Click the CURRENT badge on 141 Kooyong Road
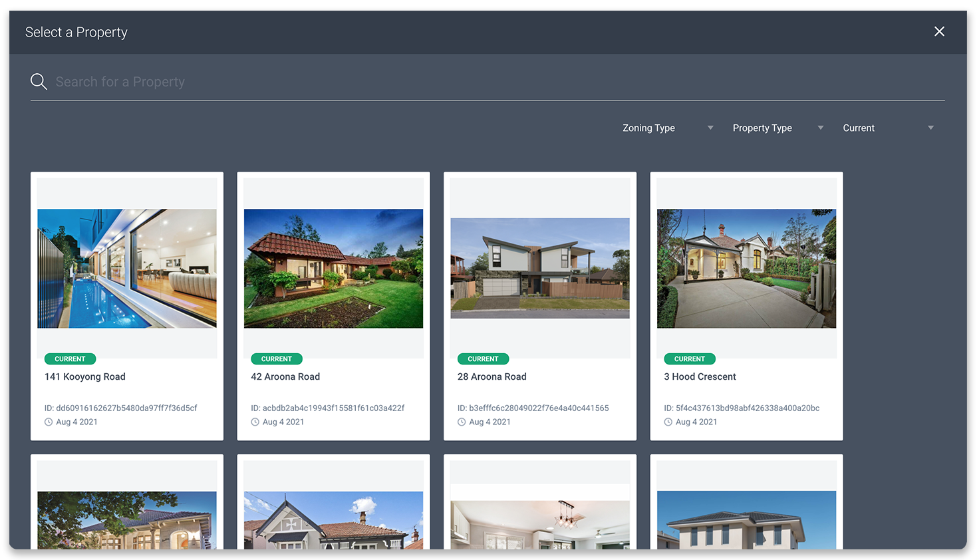Image resolution: width=977 pixels, height=560 pixels. (x=70, y=359)
